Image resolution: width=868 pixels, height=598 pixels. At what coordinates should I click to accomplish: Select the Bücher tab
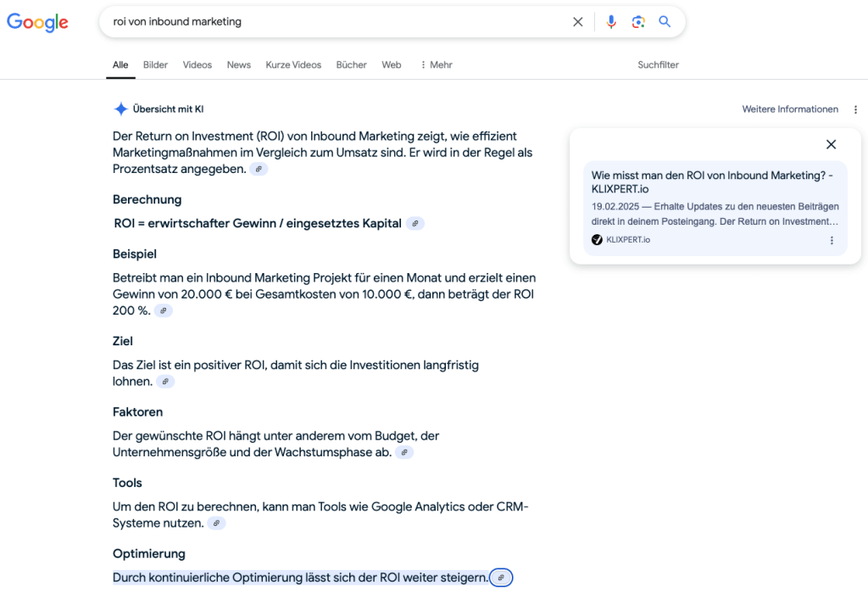(x=351, y=65)
